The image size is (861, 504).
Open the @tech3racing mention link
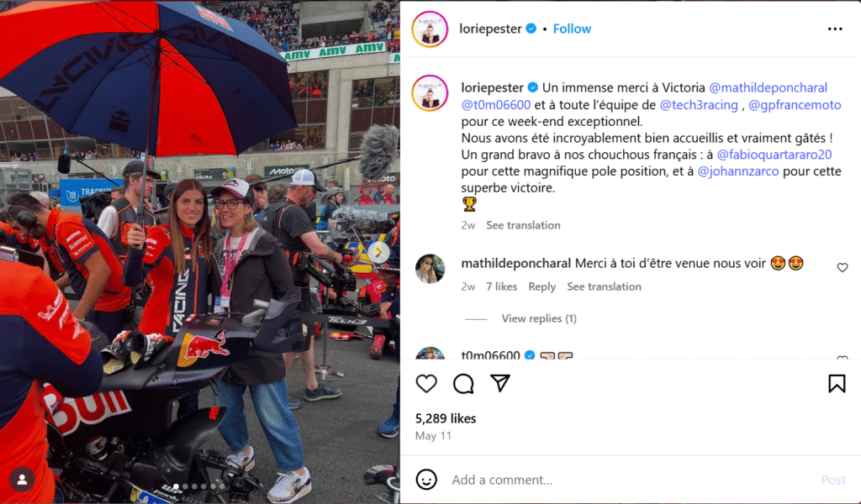(x=699, y=105)
